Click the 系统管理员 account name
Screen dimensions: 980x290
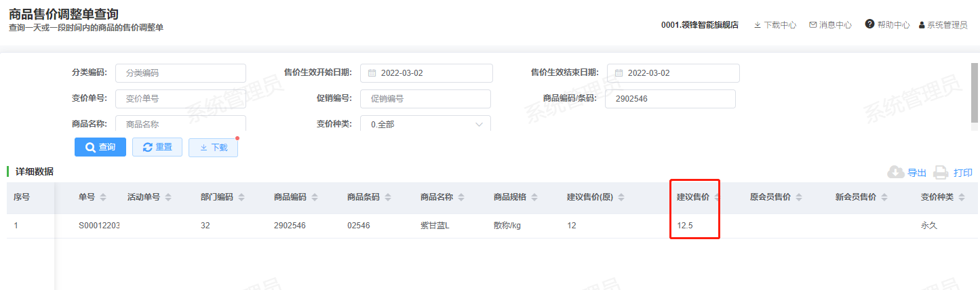point(947,25)
